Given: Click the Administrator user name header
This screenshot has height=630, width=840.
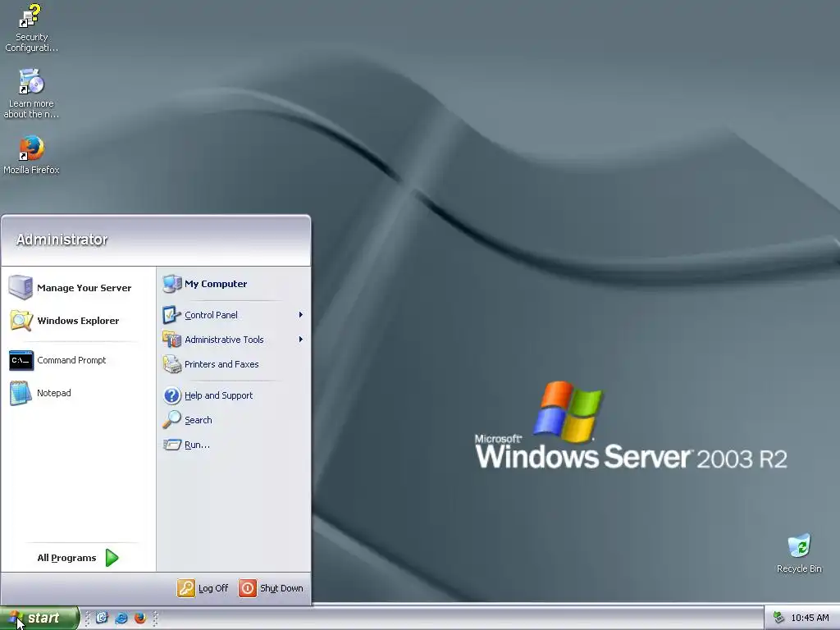Looking at the screenshot, I should [62, 240].
